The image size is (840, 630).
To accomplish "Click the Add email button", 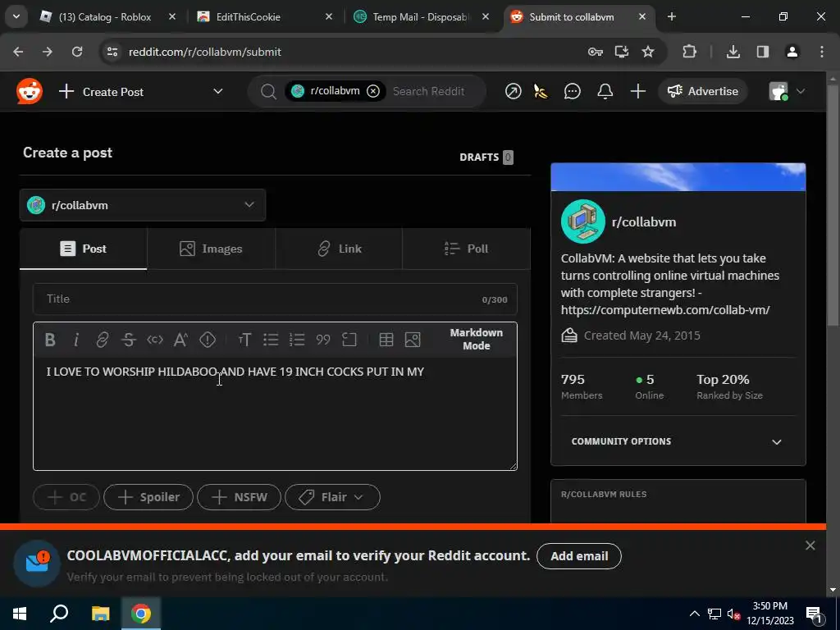I will (x=579, y=556).
